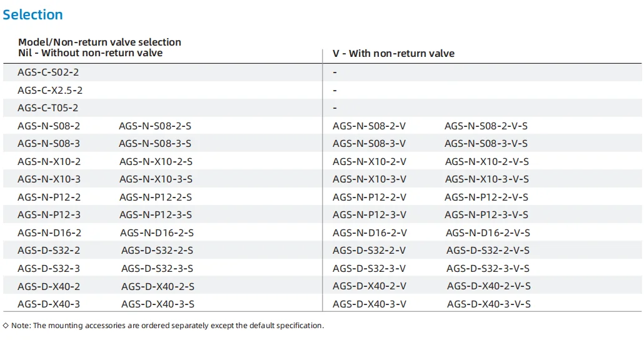Click the AGS-C-X2.5-2 model entry
The image size is (644, 340).
pyautogui.click(x=50, y=90)
